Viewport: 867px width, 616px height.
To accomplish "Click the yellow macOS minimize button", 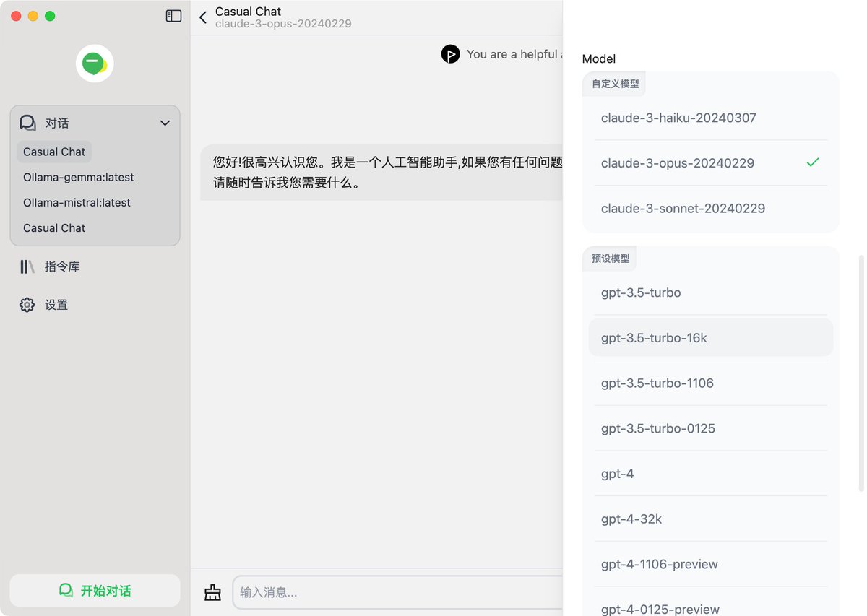I will pos(33,16).
